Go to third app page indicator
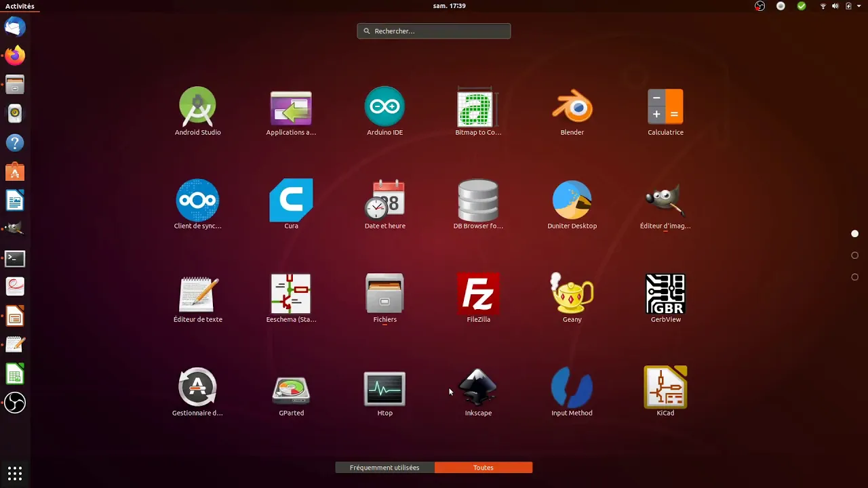Image resolution: width=868 pixels, height=488 pixels. pos(854,277)
